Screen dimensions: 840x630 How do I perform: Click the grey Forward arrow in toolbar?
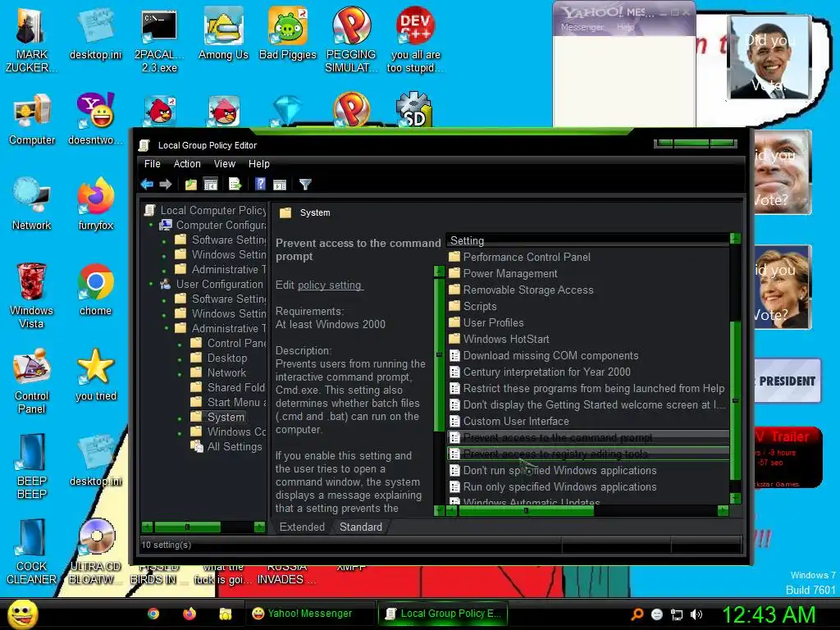[x=166, y=185]
